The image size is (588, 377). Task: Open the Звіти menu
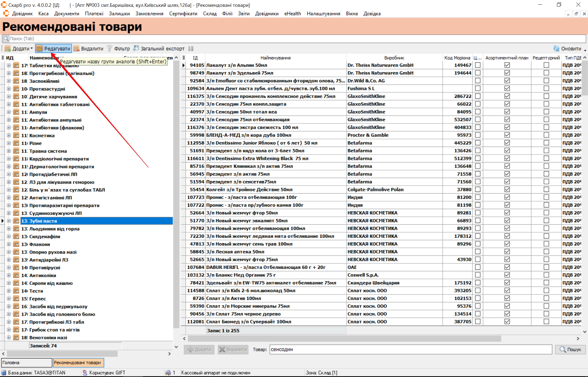pos(243,14)
